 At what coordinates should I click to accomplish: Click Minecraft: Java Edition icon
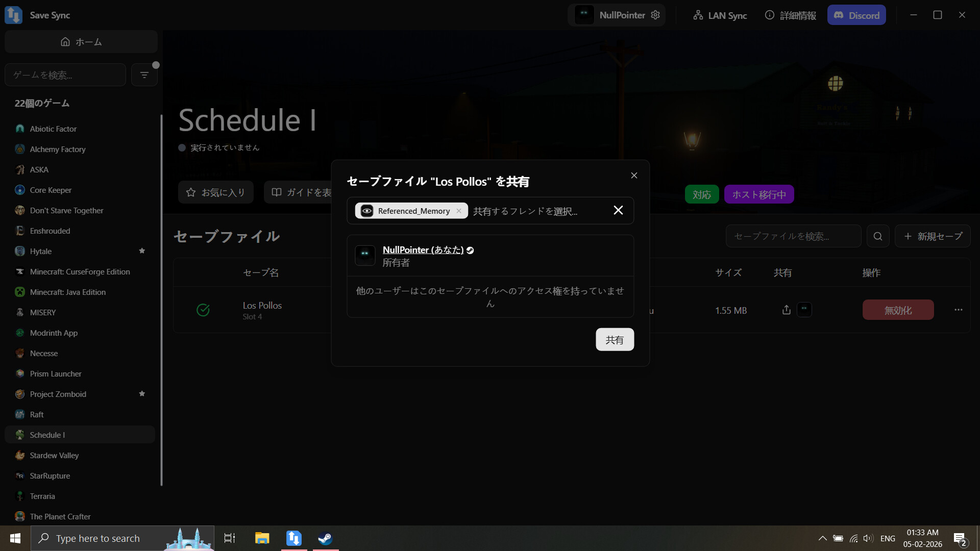point(20,292)
